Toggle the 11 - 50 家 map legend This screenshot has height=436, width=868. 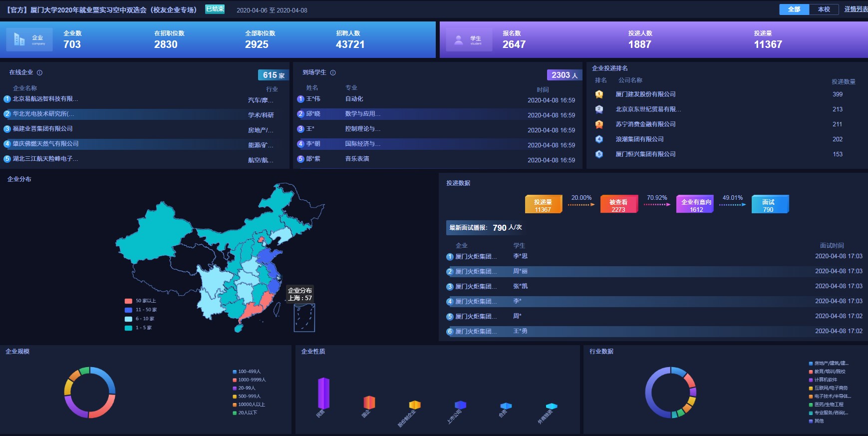146,310
